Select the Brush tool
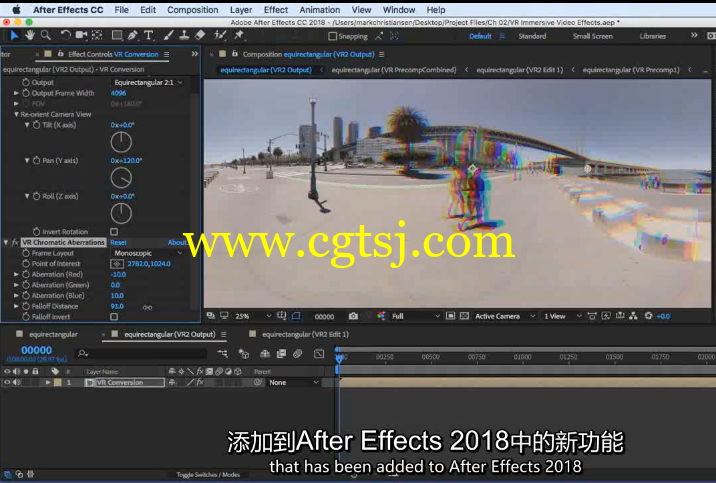The height and width of the screenshot is (483, 716). [168, 35]
